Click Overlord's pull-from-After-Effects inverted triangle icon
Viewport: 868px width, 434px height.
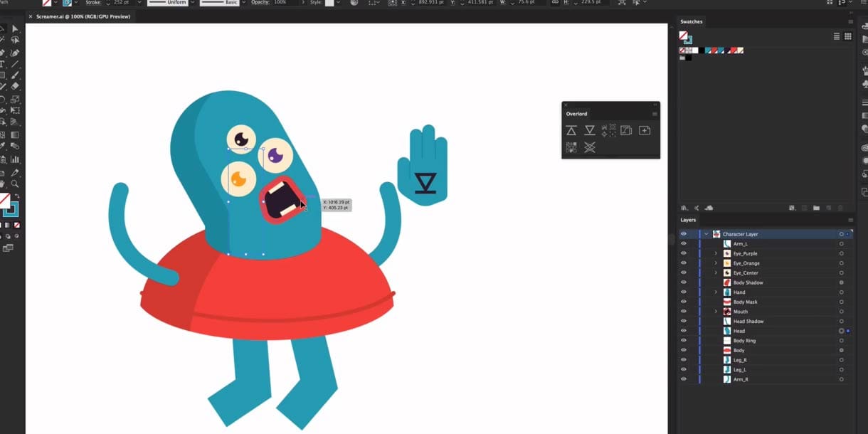(590, 131)
